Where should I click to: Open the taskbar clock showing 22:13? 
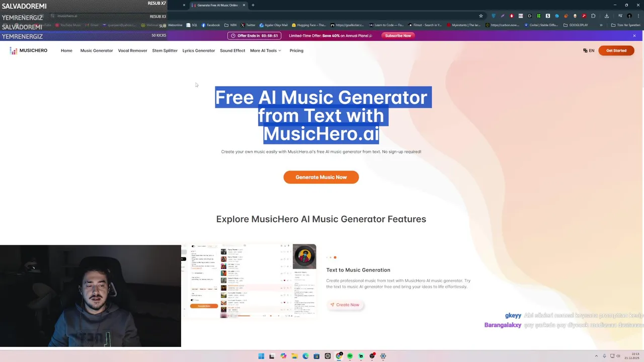[632, 356]
